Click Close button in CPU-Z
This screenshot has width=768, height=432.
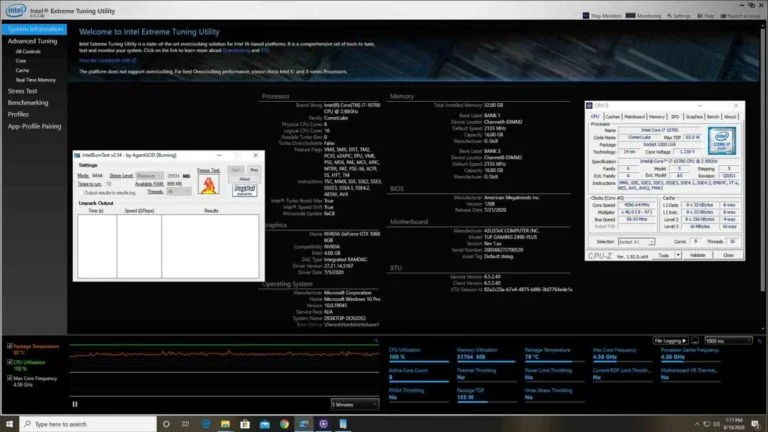pos(728,256)
